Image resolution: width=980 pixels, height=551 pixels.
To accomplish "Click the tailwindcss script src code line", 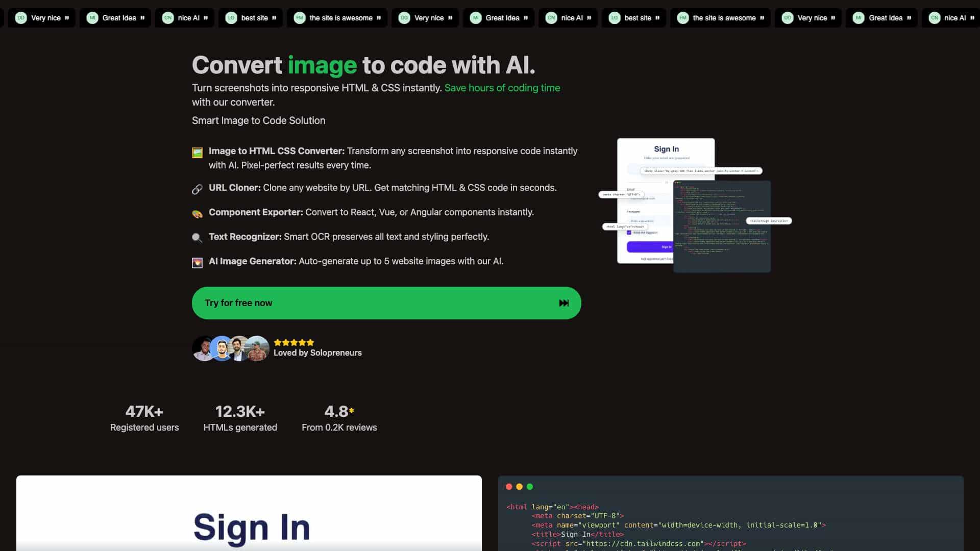I will [639, 543].
